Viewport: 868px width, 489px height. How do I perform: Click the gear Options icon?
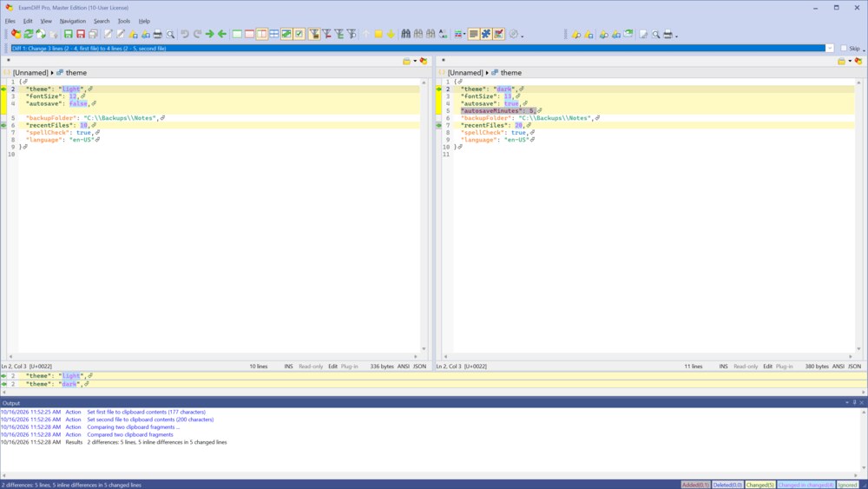tap(514, 35)
